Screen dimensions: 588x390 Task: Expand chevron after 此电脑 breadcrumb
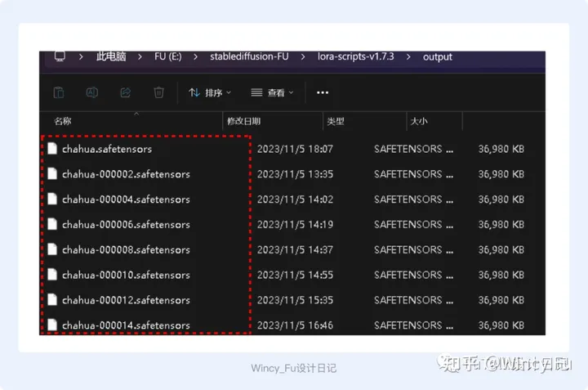[140, 57]
